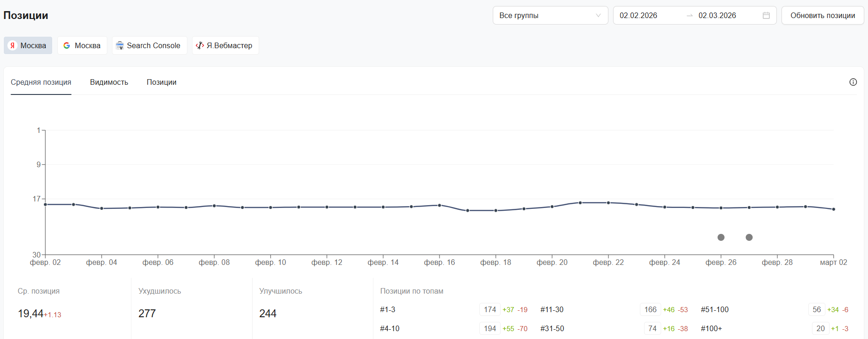
Task: Open the Я.Вебмастер data source
Action: click(225, 45)
